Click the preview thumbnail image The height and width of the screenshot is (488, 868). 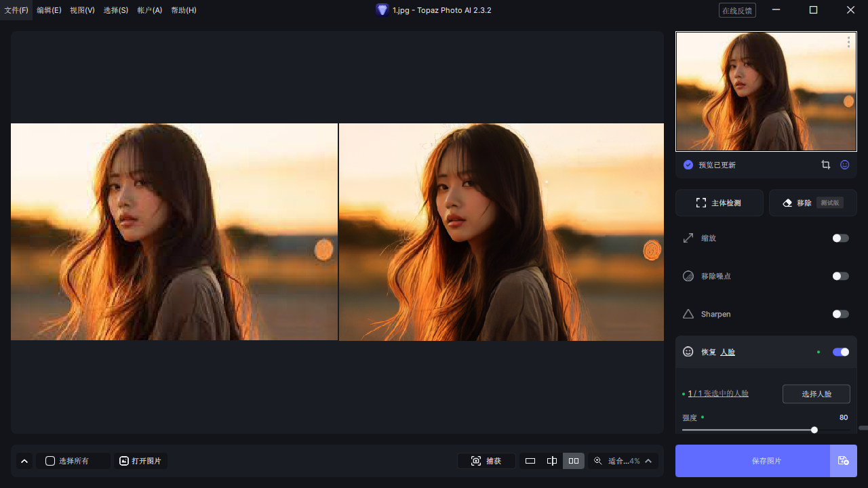[x=766, y=91]
